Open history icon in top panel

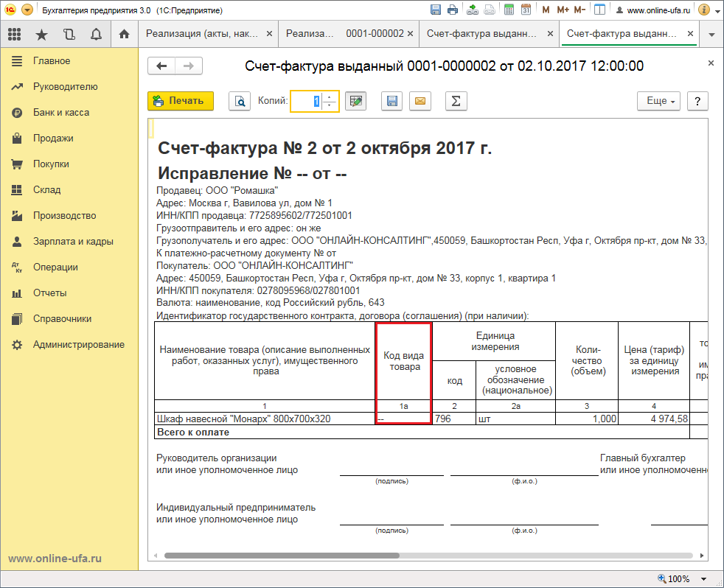(69, 34)
